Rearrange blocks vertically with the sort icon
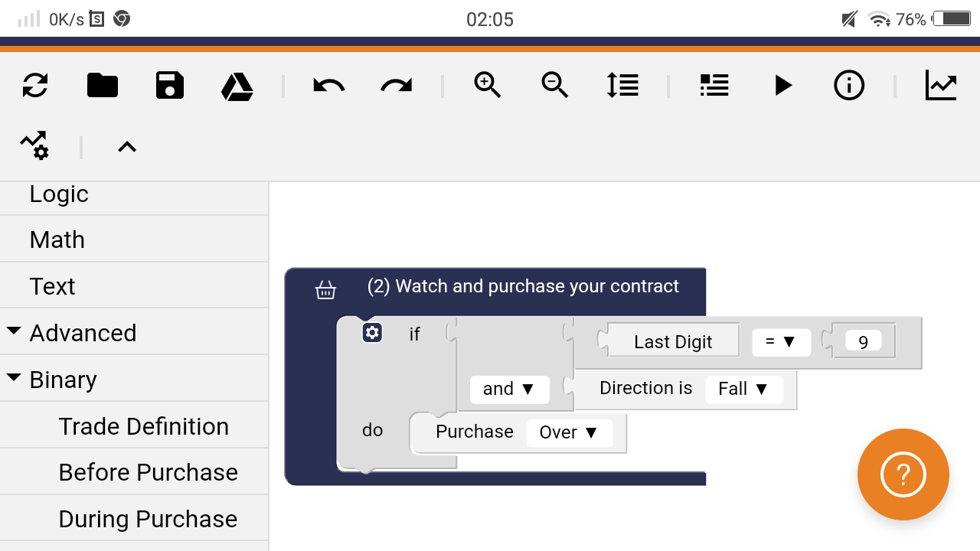The image size is (980, 551). tap(622, 86)
